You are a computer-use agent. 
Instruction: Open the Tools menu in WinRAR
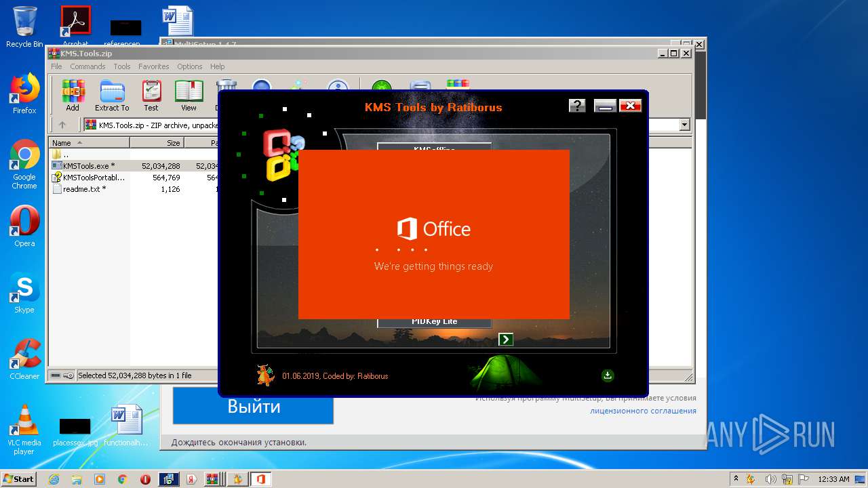122,66
